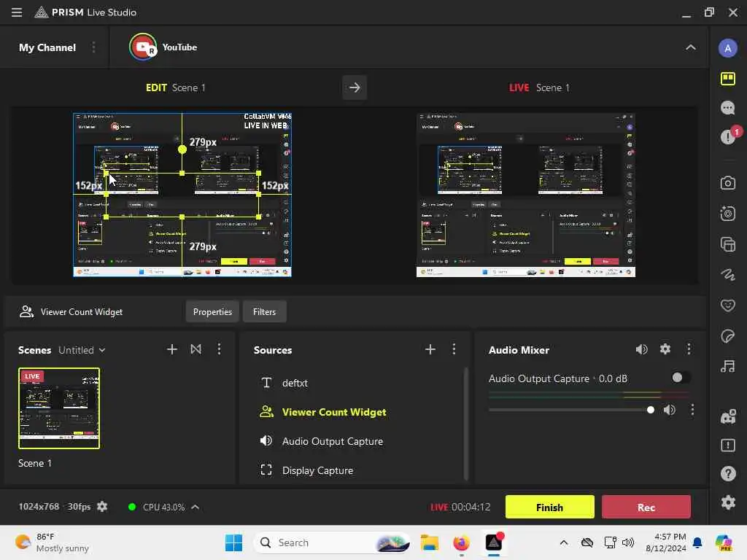Open the notice exclamation box icon
747x560 pixels.
[727, 446]
